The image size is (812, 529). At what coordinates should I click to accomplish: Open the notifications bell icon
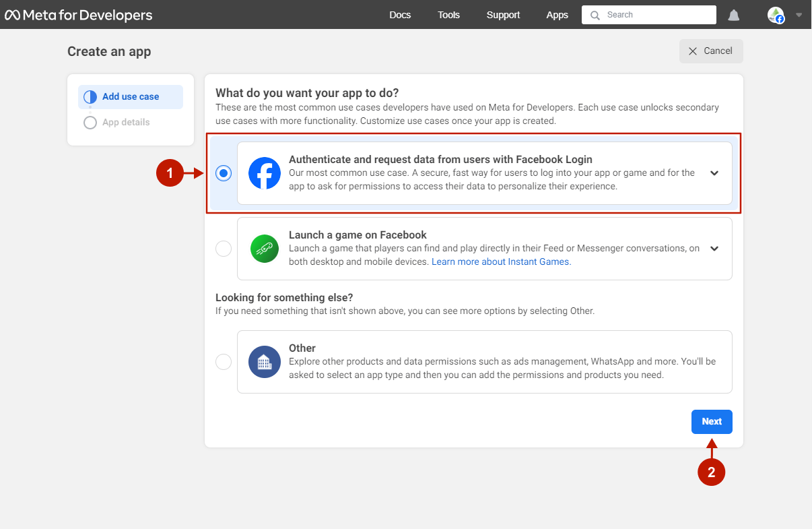tap(734, 15)
